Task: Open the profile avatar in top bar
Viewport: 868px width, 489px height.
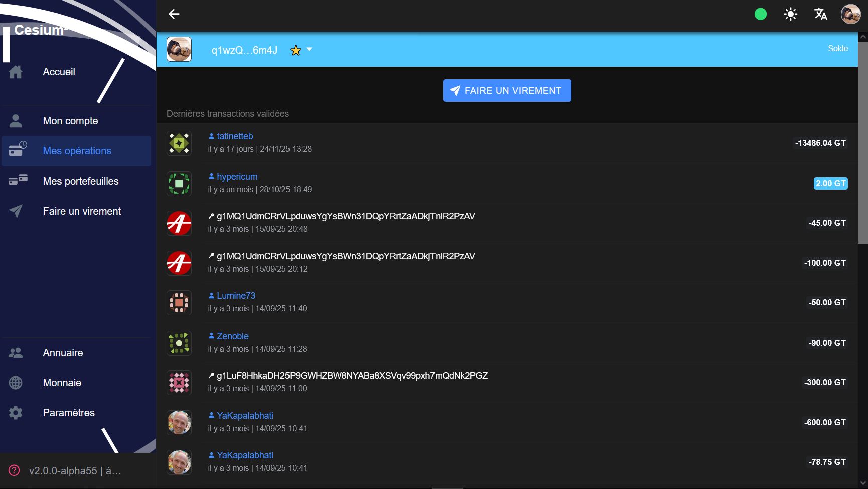Action: [x=850, y=14]
